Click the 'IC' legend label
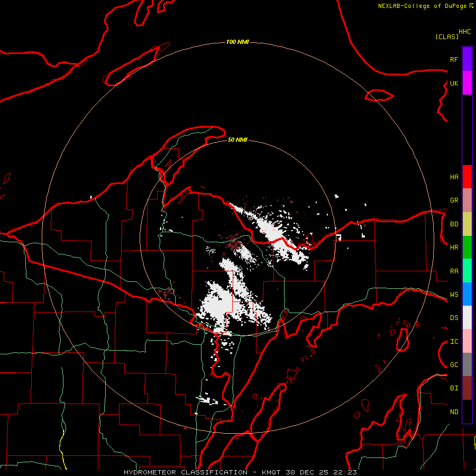 [454, 342]
